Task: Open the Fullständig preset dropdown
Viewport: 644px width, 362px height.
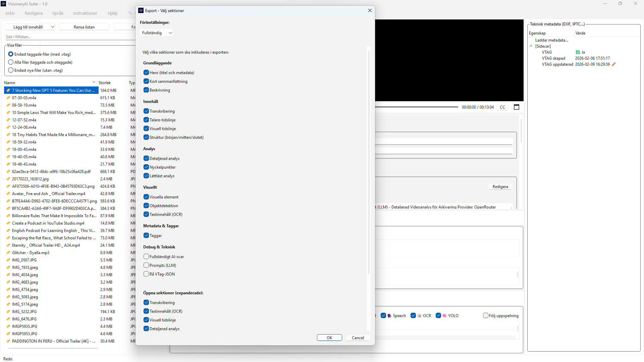Action: point(157,33)
